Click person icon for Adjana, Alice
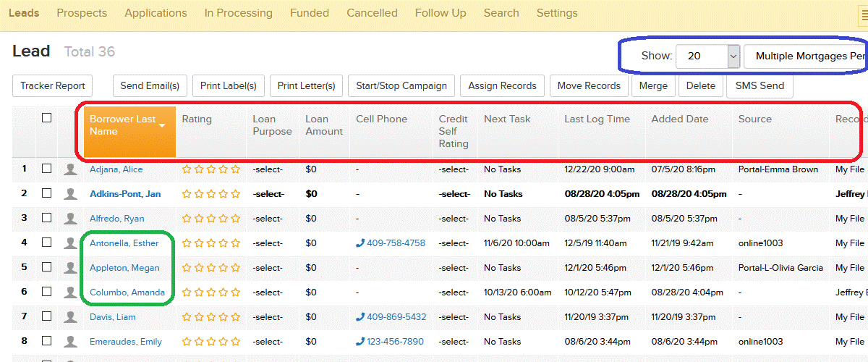868x362 pixels. (x=70, y=169)
